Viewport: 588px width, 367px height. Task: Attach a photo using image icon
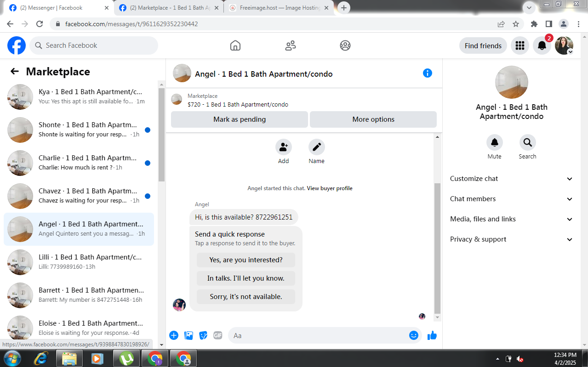coord(188,335)
